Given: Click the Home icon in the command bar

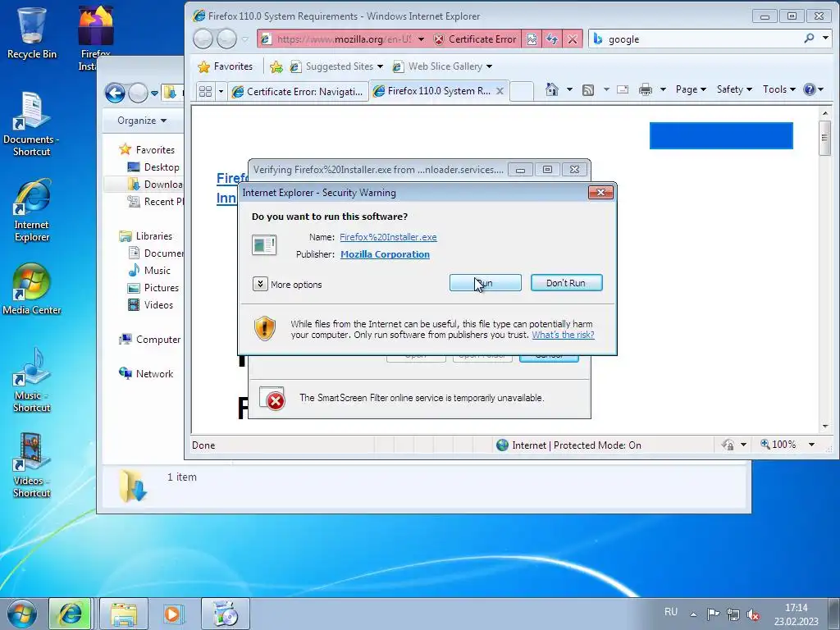Looking at the screenshot, I should (552, 89).
